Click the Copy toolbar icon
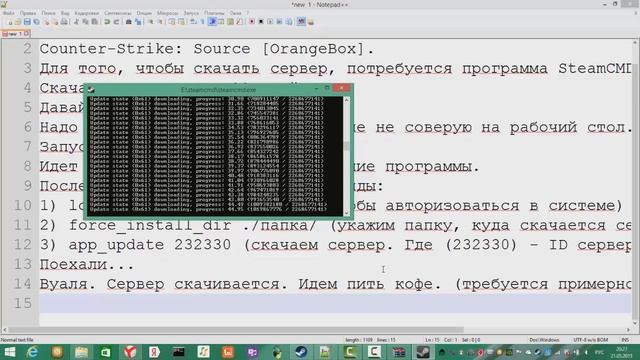 pyautogui.click(x=85, y=22)
